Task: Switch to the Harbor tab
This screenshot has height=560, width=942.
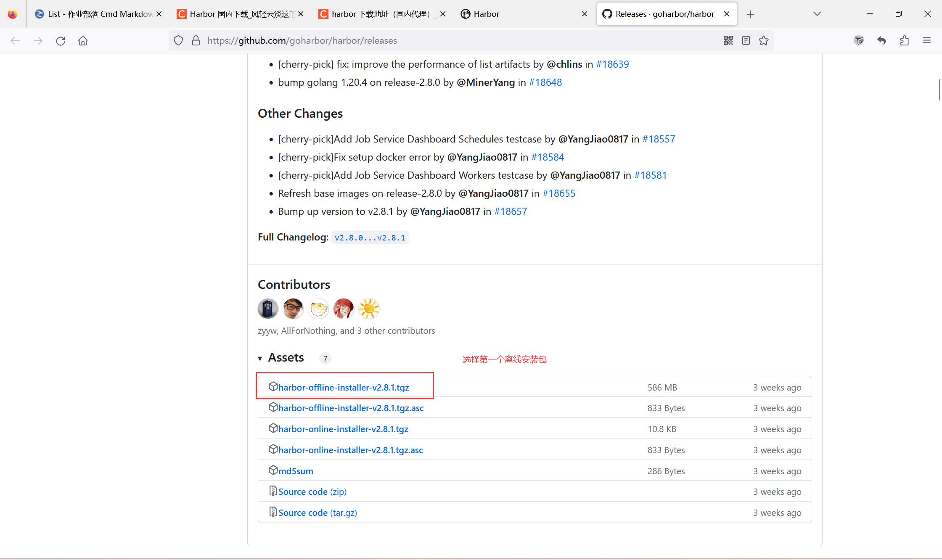Action: [x=487, y=13]
